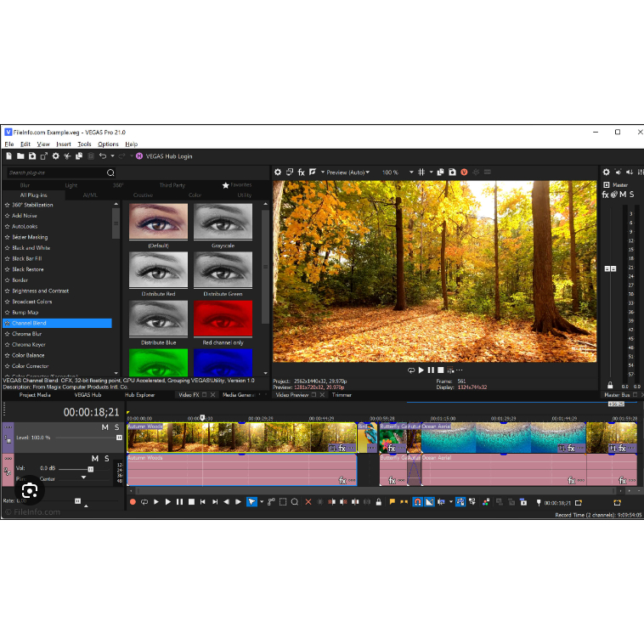Open Video Output FX in the preview toolbar
Viewport: 644px width, 644px height.
pyautogui.click(x=301, y=172)
